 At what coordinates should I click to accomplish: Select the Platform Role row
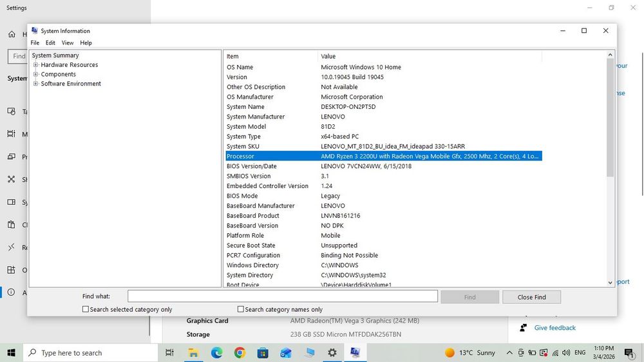[x=384, y=236]
